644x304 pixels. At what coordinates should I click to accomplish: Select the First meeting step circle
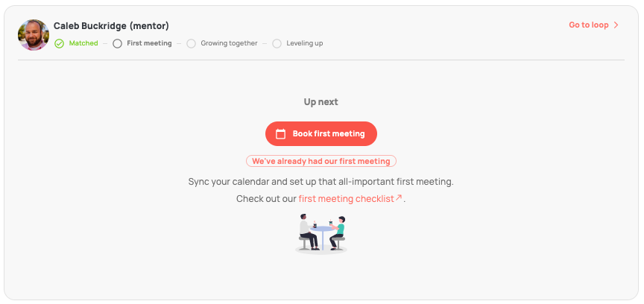pyautogui.click(x=118, y=43)
